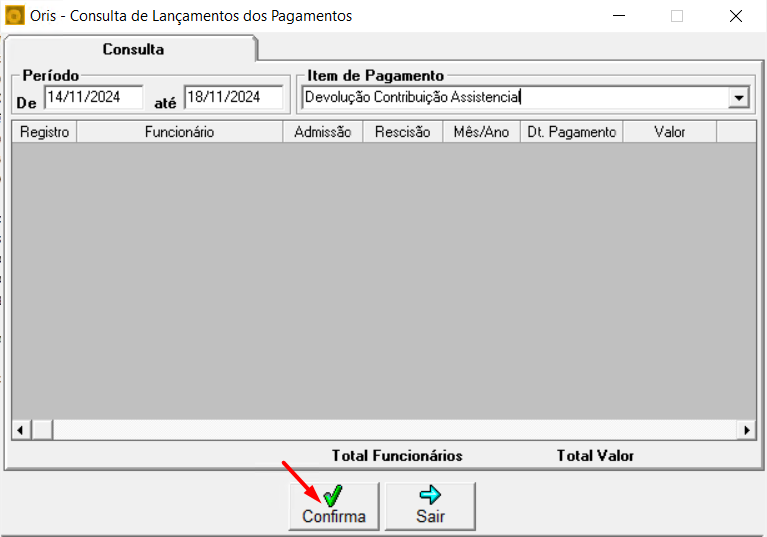Click the horizontal scrollbar left arrow

click(x=21, y=430)
